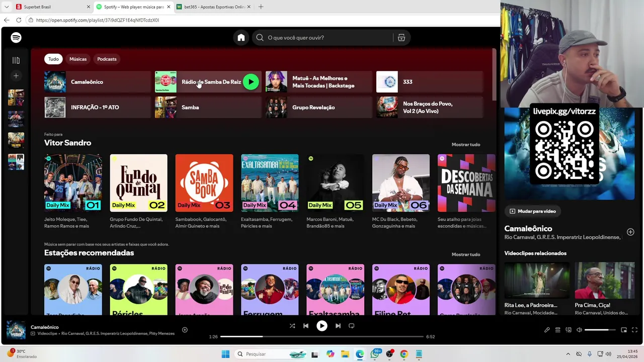Add Camaleônico to library in now-playing bar
The image size is (644, 362).
point(185,330)
